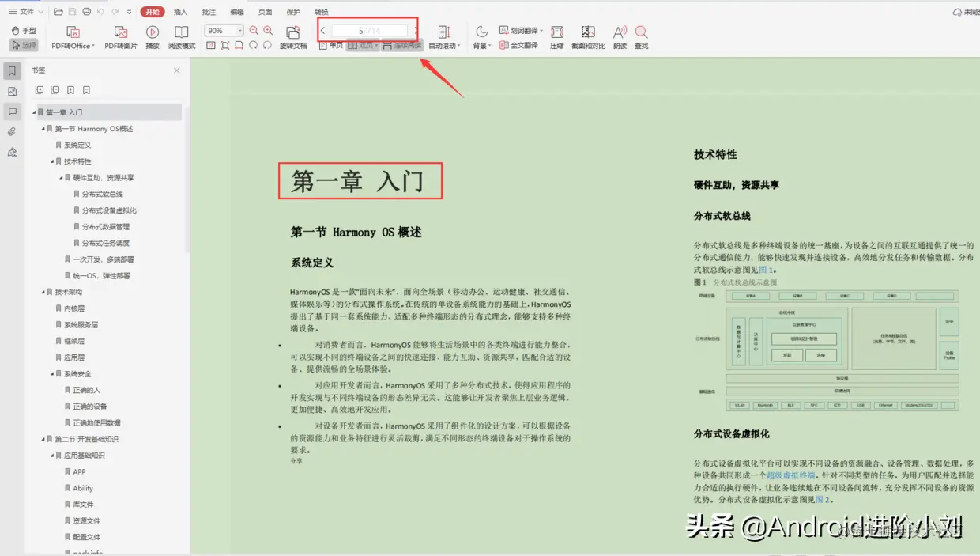Click the page number input field

coord(369,31)
